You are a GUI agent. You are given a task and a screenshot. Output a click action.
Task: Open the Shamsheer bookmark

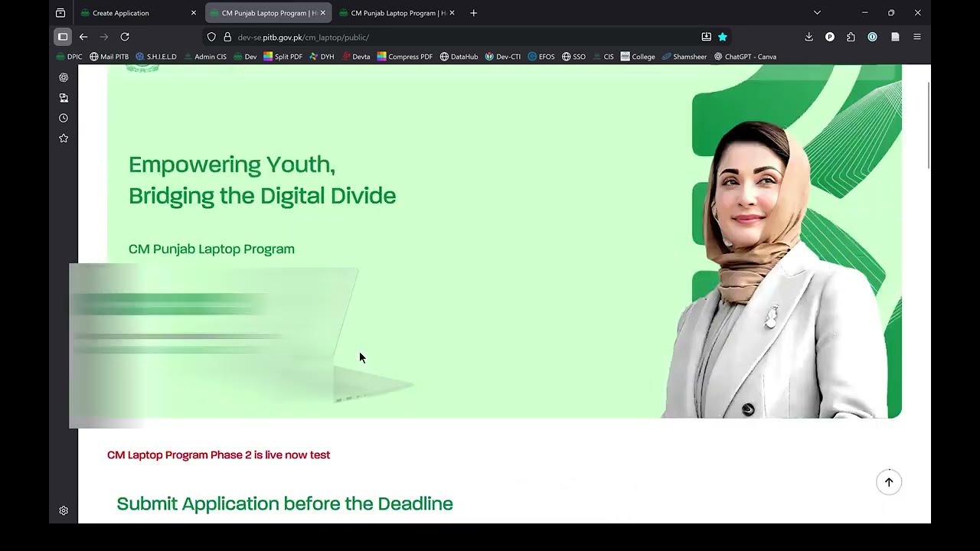684,57
